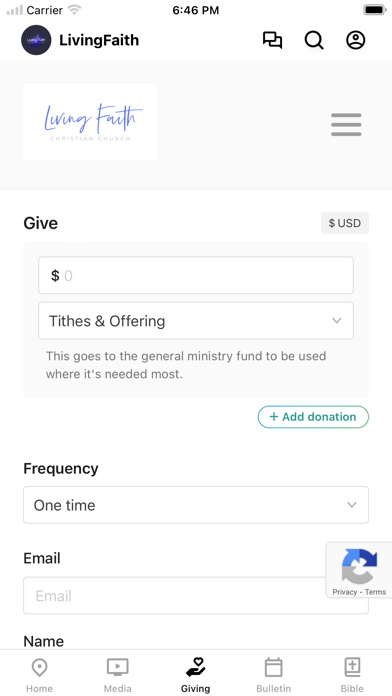Change the $ USD currency selector
The image size is (392, 696).
(345, 223)
